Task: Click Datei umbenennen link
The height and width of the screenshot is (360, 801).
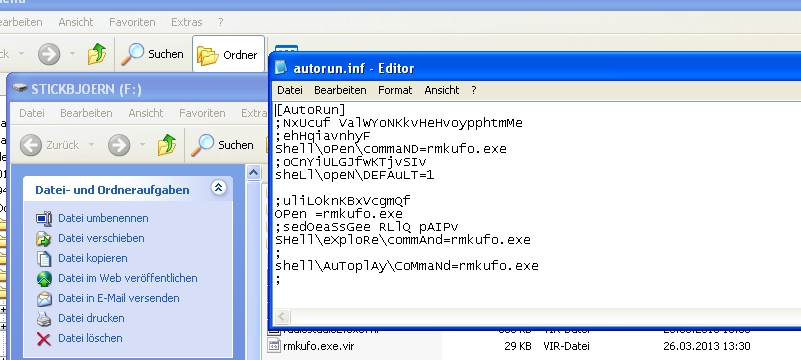Action: click(103, 218)
